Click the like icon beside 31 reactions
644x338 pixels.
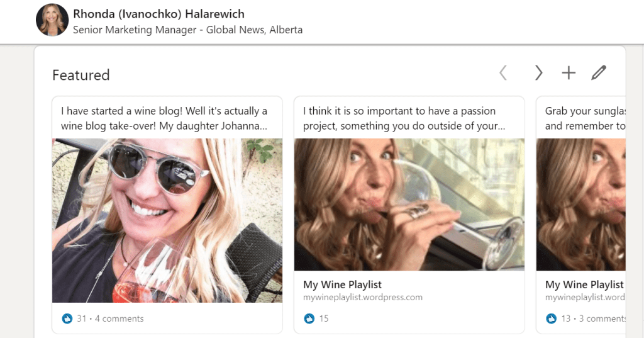67,318
